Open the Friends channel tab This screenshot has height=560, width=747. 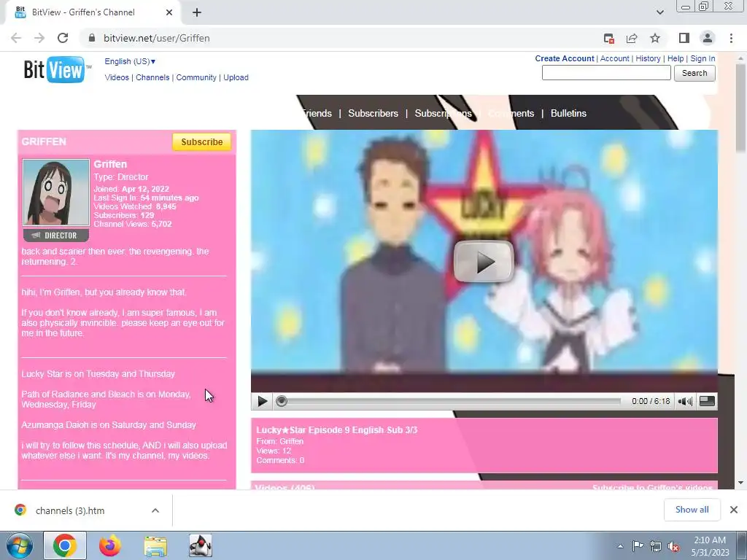tap(317, 113)
